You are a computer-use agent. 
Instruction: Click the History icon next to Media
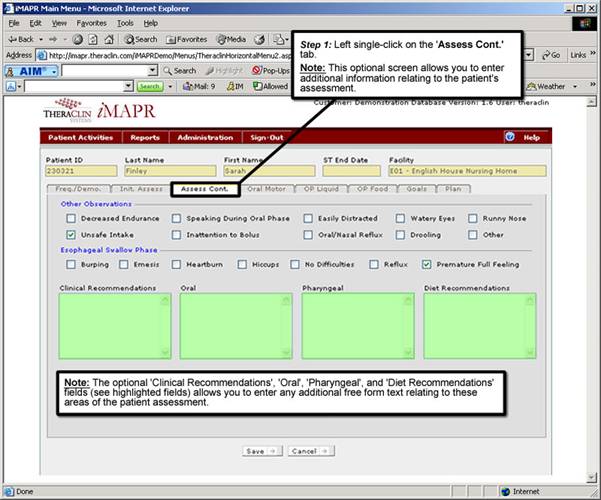click(x=260, y=39)
